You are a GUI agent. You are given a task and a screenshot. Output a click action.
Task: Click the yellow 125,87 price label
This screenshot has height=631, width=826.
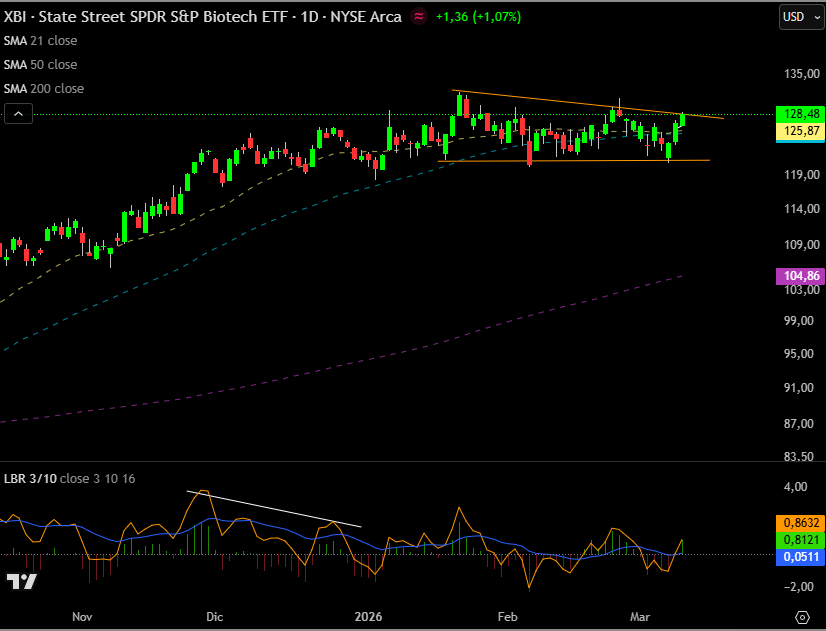point(798,131)
